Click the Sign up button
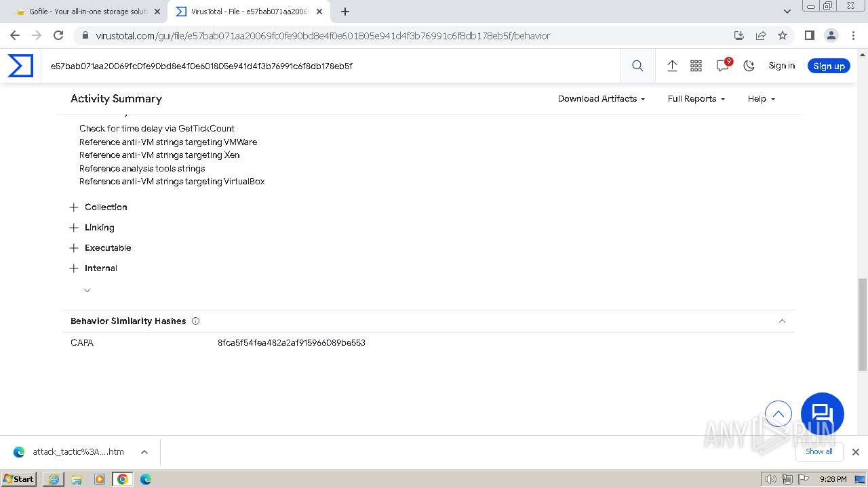The image size is (868, 488). point(829,66)
